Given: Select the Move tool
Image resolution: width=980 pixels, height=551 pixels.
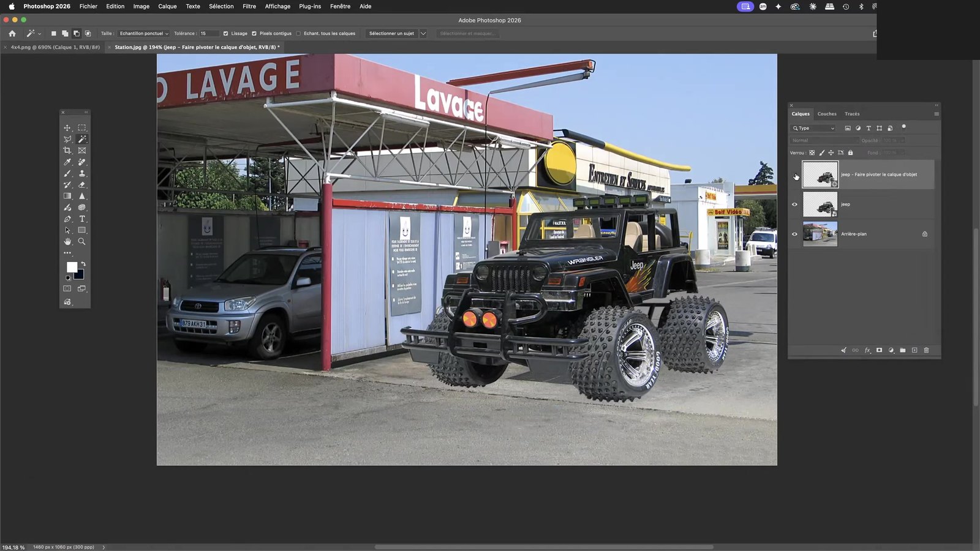Looking at the screenshot, I should [67, 128].
